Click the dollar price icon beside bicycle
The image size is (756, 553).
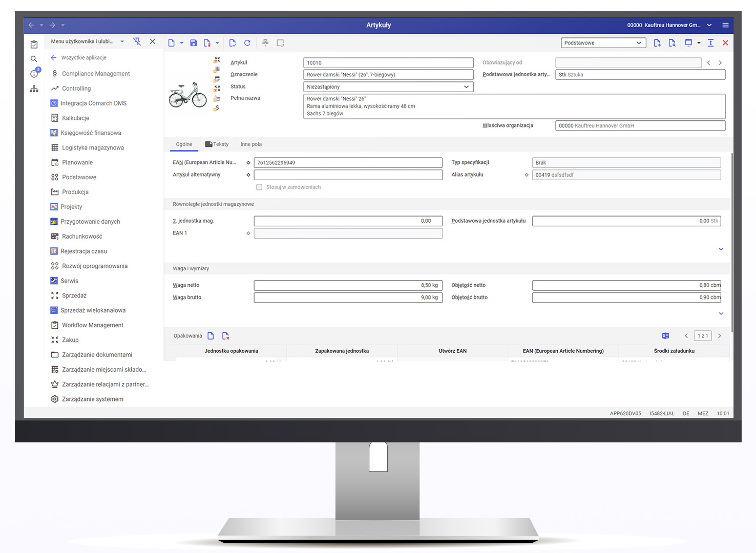pyautogui.click(x=217, y=108)
